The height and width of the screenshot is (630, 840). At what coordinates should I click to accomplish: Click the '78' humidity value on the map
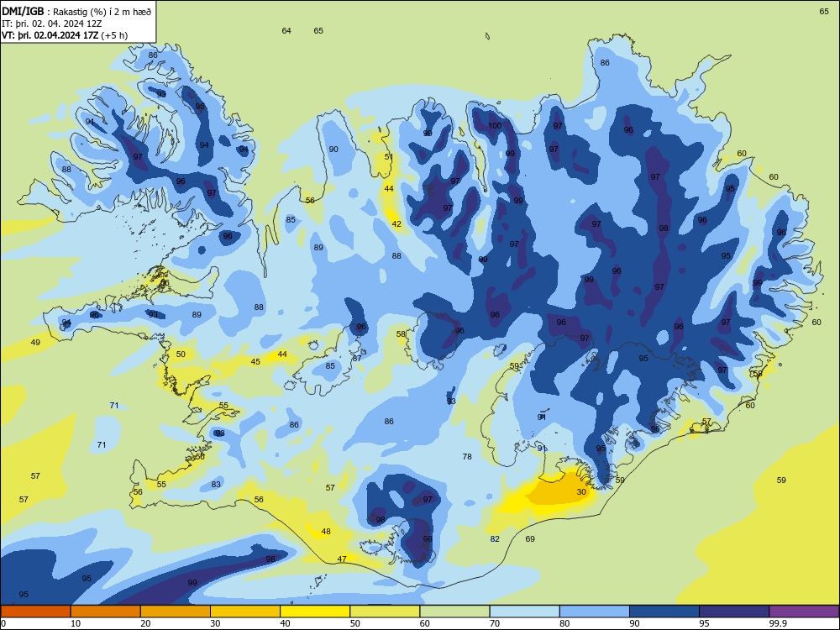[467, 456]
